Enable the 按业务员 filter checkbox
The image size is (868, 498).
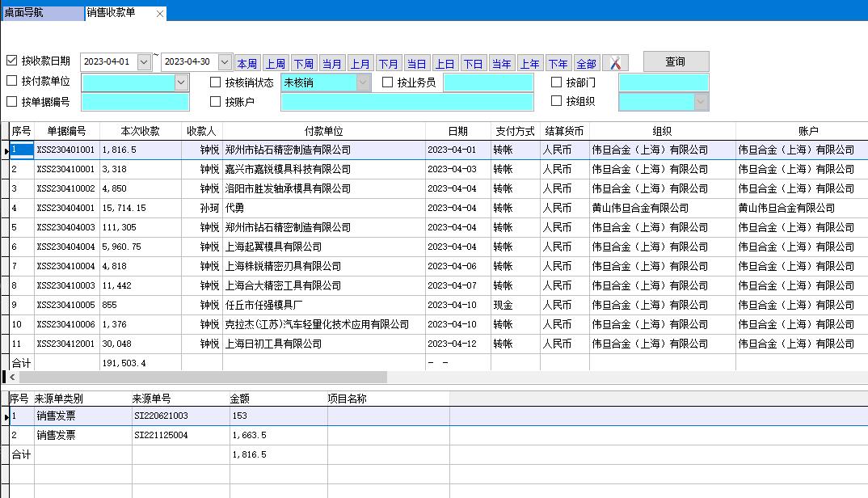[x=386, y=82]
